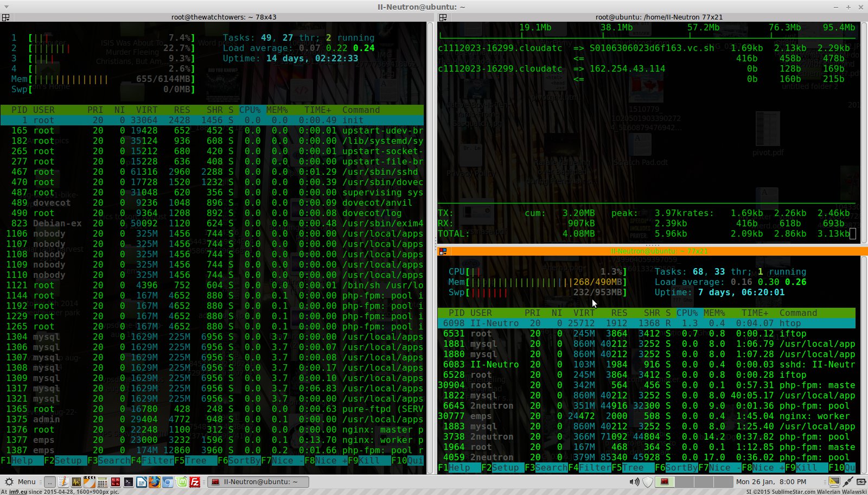Image resolution: width=868 pixels, height=495 pixels.
Task: Open the display settings tray icon
Action: coord(834,482)
